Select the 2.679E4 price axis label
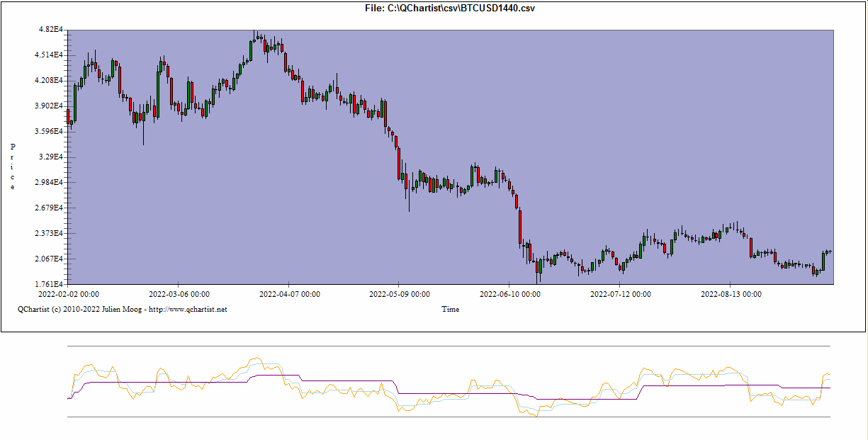Screen dimensions: 868x440 point(50,208)
